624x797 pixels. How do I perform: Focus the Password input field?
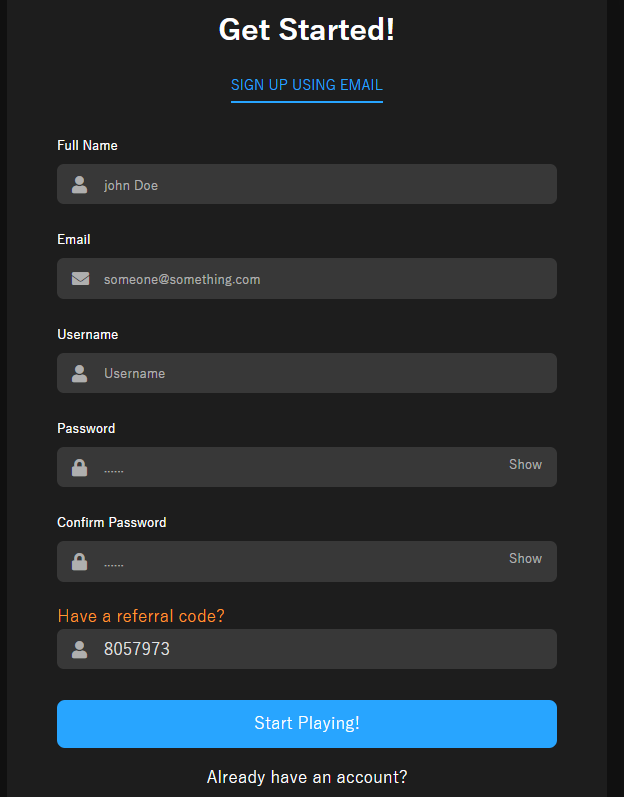307,467
